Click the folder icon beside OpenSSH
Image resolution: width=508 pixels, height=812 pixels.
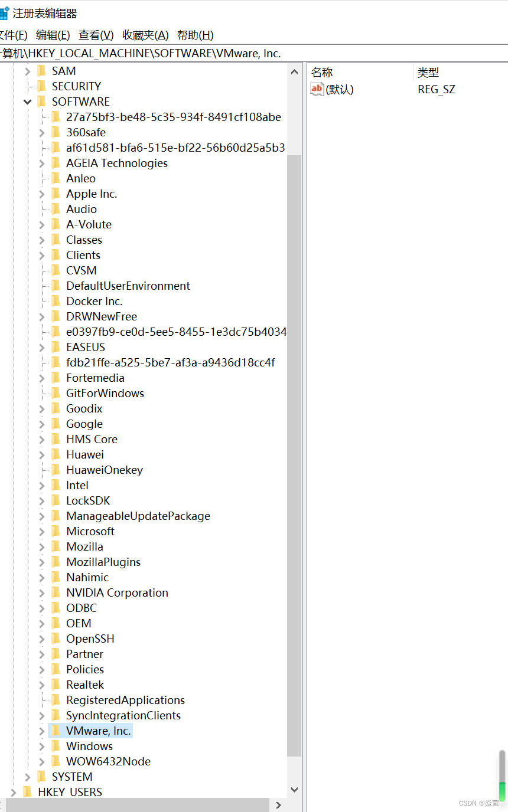(x=56, y=639)
